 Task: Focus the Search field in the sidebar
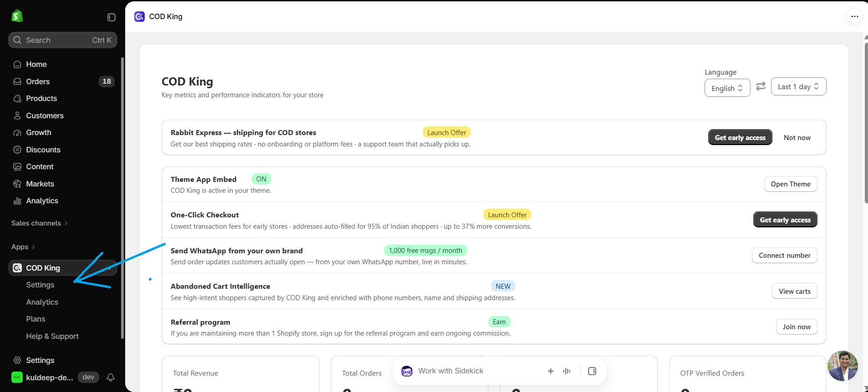(63, 40)
